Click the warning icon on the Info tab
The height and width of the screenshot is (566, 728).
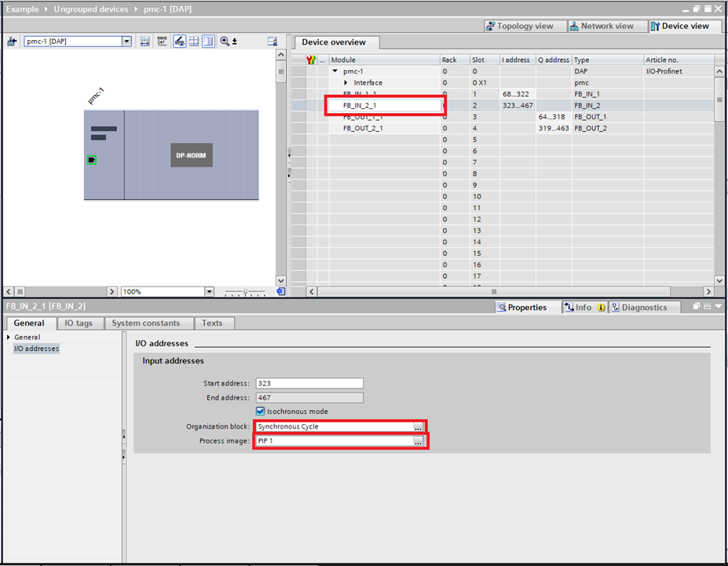pyautogui.click(x=599, y=307)
